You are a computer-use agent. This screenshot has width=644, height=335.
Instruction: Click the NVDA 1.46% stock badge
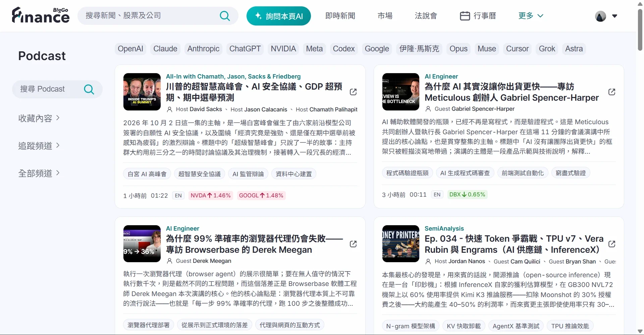[211, 195]
